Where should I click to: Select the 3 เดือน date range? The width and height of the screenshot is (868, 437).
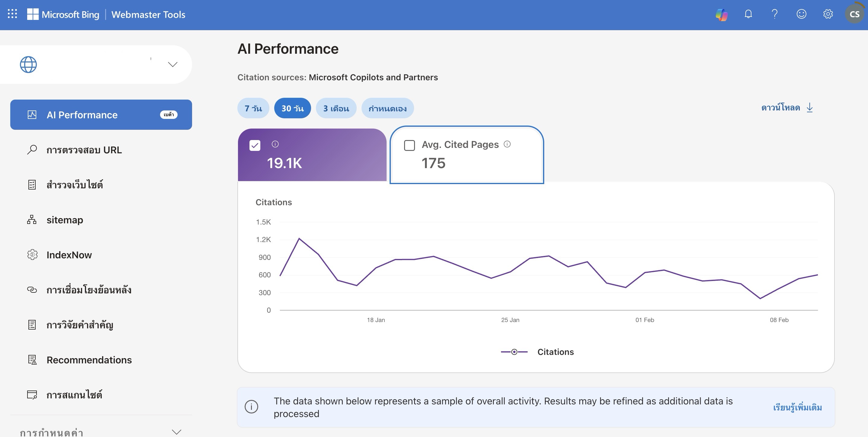pyautogui.click(x=336, y=108)
